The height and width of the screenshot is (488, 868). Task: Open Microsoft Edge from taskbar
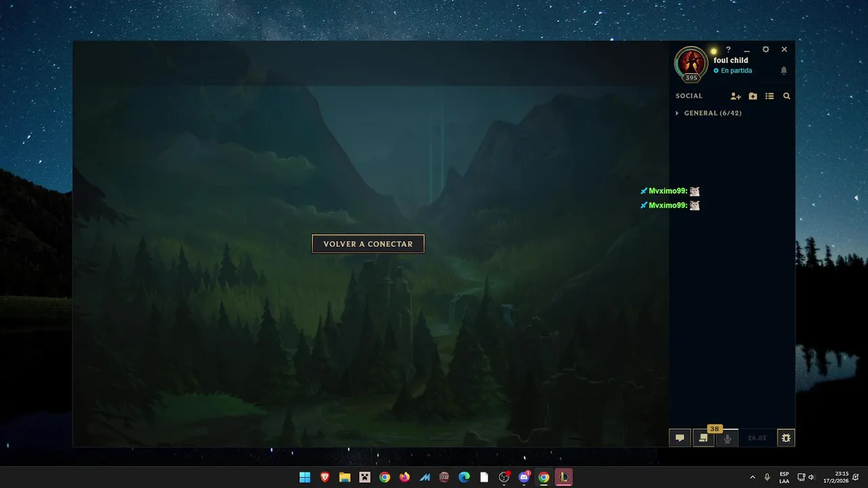pos(465,477)
